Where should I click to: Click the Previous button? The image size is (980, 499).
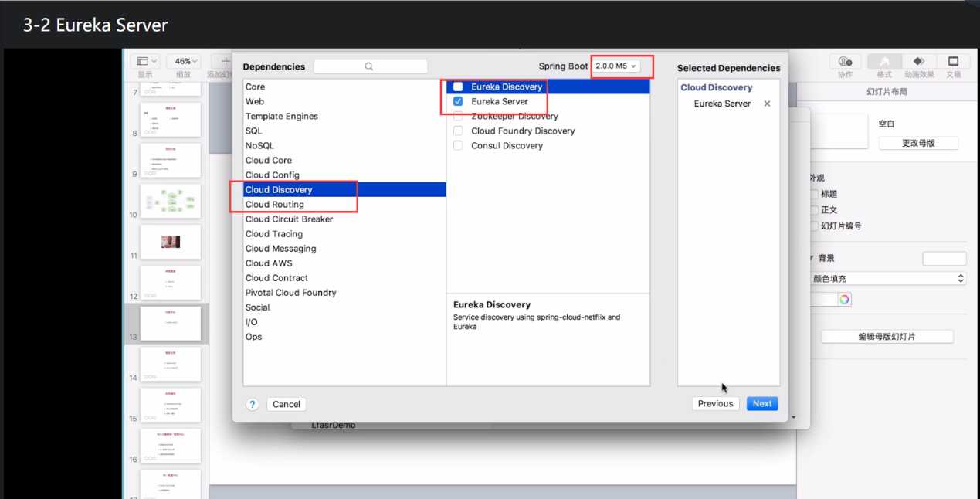coord(715,403)
